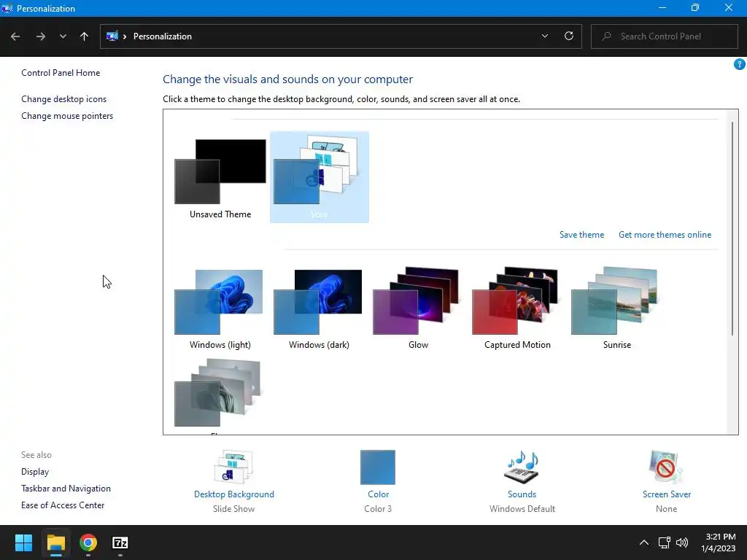747x560 pixels.
Task: Launch Google Chrome from taskbar
Action: click(88, 542)
